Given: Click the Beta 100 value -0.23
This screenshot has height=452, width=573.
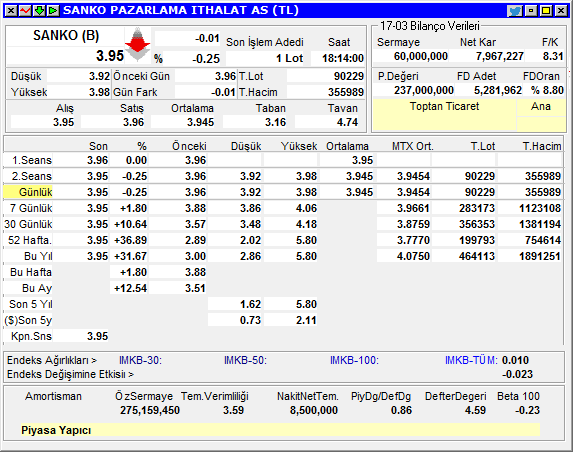Looking at the screenshot, I should click(x=527, y=410).
